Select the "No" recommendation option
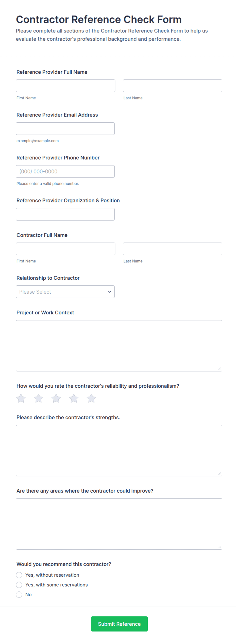 point(19,594)
